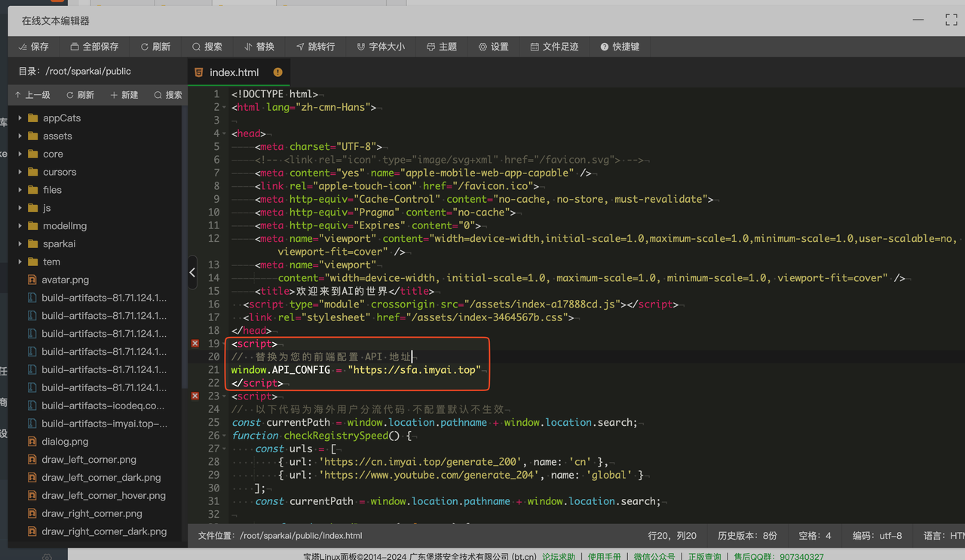The width and height of the screenshot is (965, 560).
Task: Click 行20, 列20 cursor position status
Action: pos(672,536)
